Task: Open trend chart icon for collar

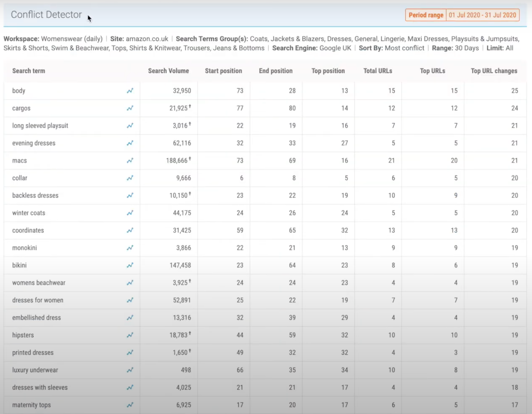Action: point(130,178)
